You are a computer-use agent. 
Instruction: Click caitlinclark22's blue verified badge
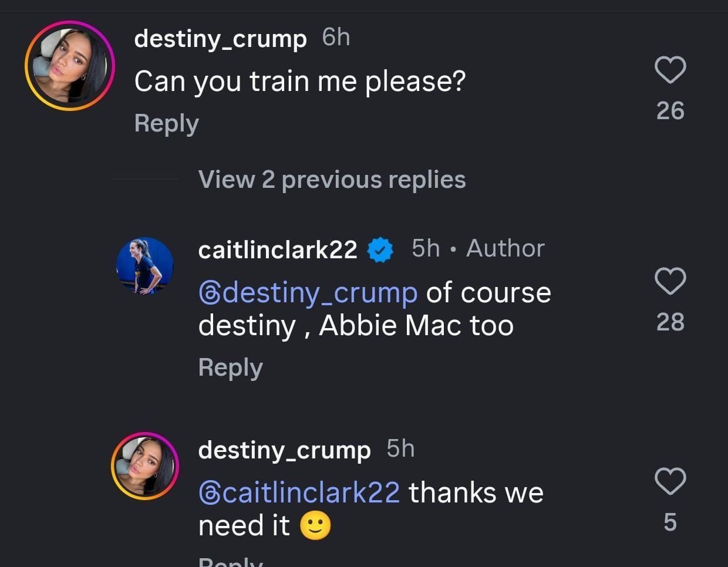click(x=380, y=250)
